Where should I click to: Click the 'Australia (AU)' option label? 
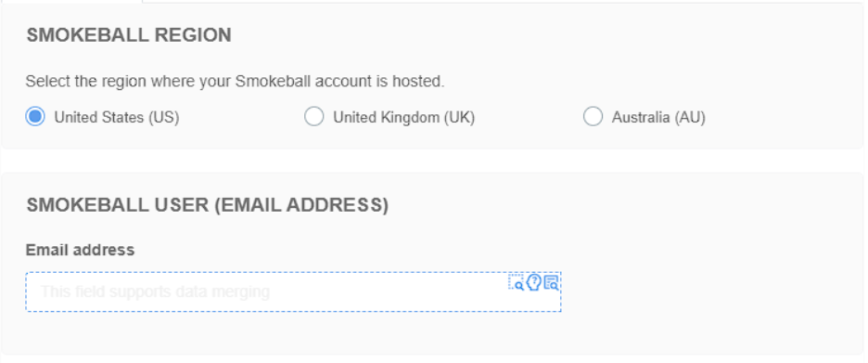pyautogui.click(x=658, y=118)
